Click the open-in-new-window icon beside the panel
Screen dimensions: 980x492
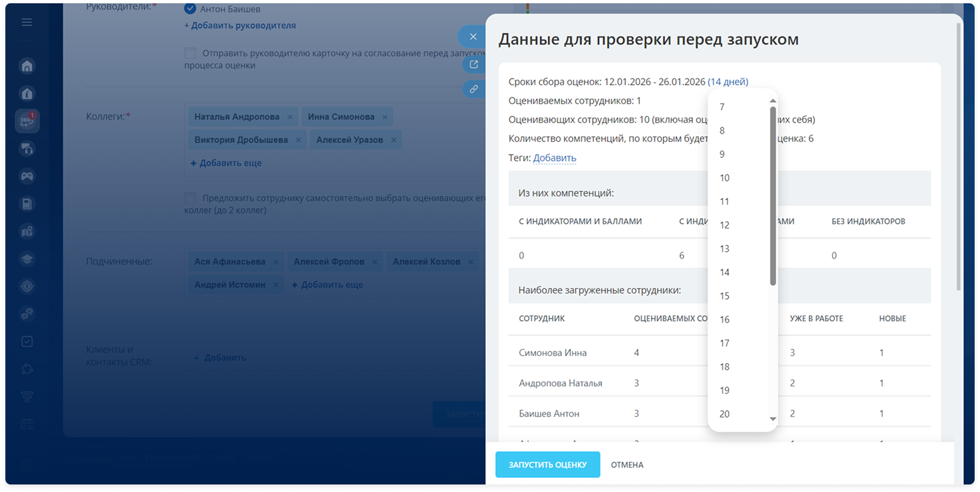(473, 65)
